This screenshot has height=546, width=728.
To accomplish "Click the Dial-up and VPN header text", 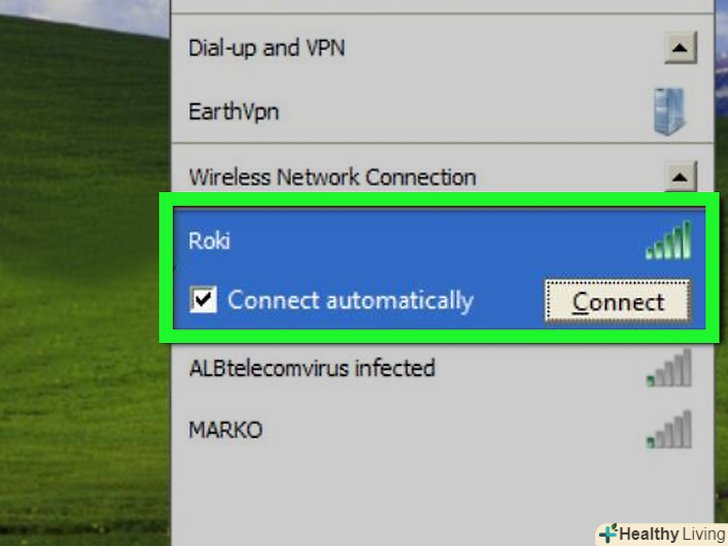I will [x=266, y=48].
